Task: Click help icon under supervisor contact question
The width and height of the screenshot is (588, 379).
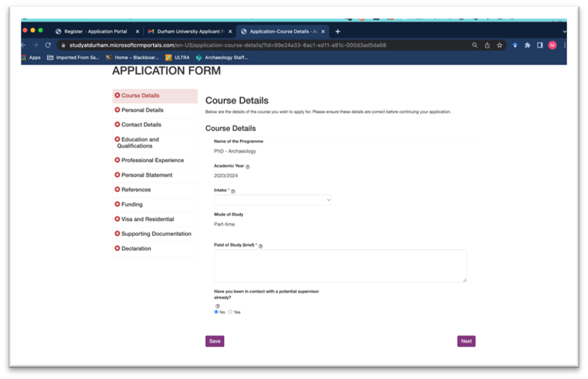Action: [217, 306]
